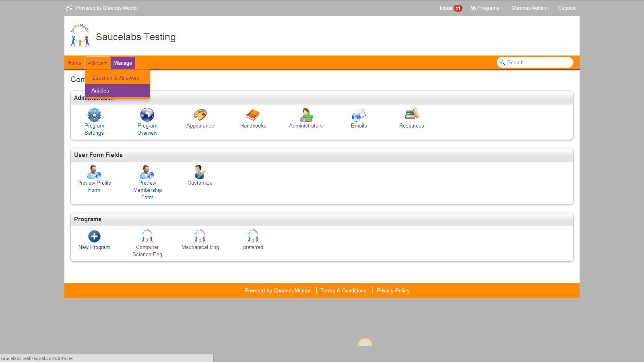
Task: Expand the Chronus Admin dropdown
Action: tap(530, 8)
